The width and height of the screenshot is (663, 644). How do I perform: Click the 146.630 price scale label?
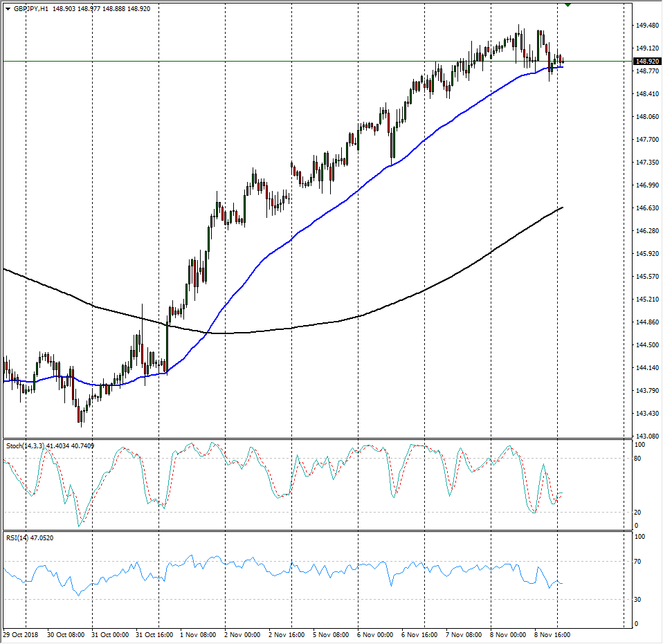tap(646, 208)
